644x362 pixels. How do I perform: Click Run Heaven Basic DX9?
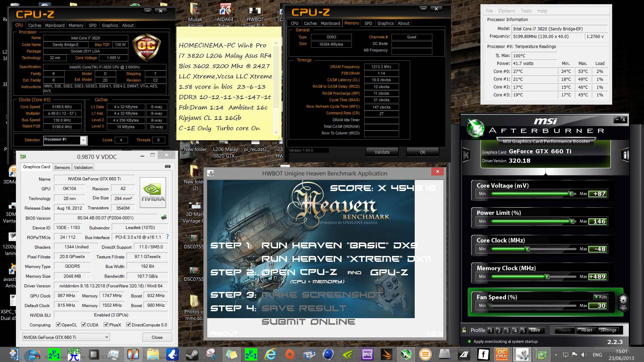click(340, 245)
